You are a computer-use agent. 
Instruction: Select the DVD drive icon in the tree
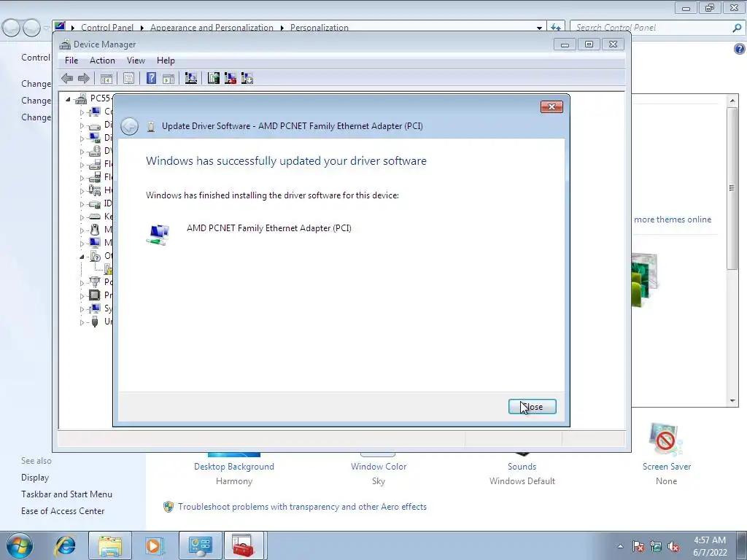94,151
